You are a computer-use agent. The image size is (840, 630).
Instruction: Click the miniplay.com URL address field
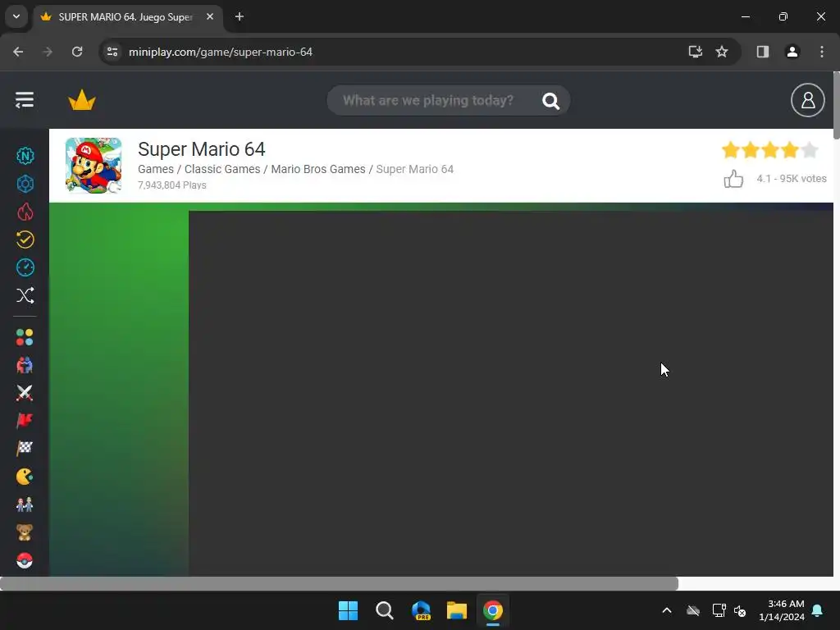click(220, 52)
